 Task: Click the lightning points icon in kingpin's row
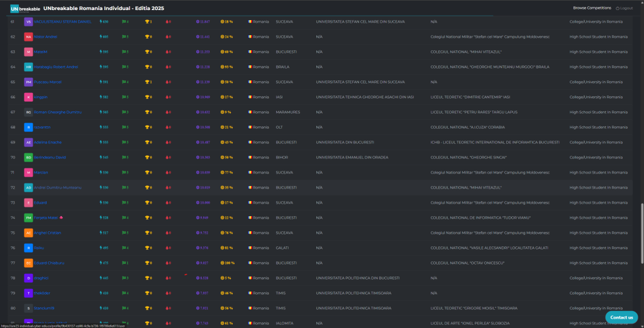point(101,97)
